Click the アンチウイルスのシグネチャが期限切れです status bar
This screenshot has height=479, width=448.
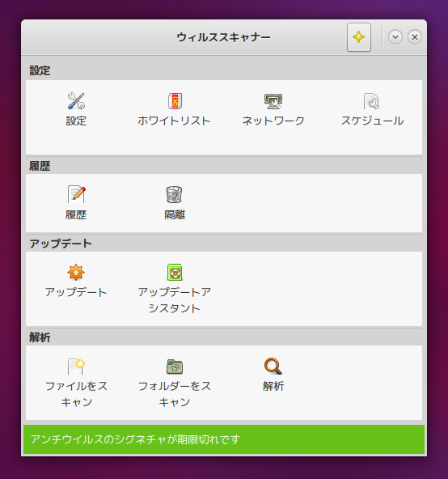[x=224, y=439]
